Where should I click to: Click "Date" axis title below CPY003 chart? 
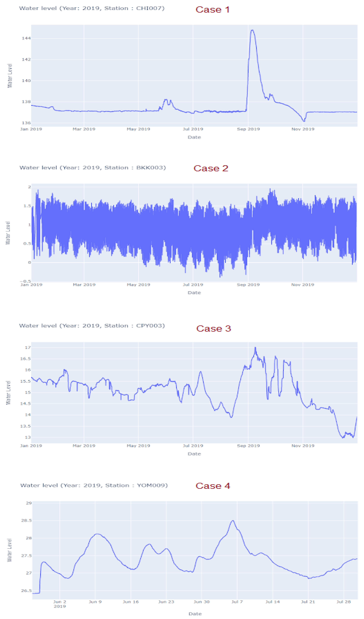194,454
